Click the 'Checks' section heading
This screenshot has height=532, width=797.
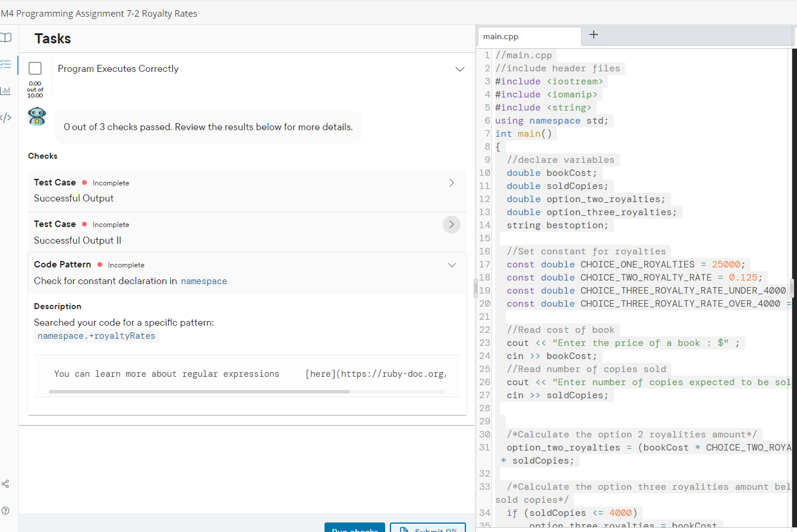(x=43, y=156)
